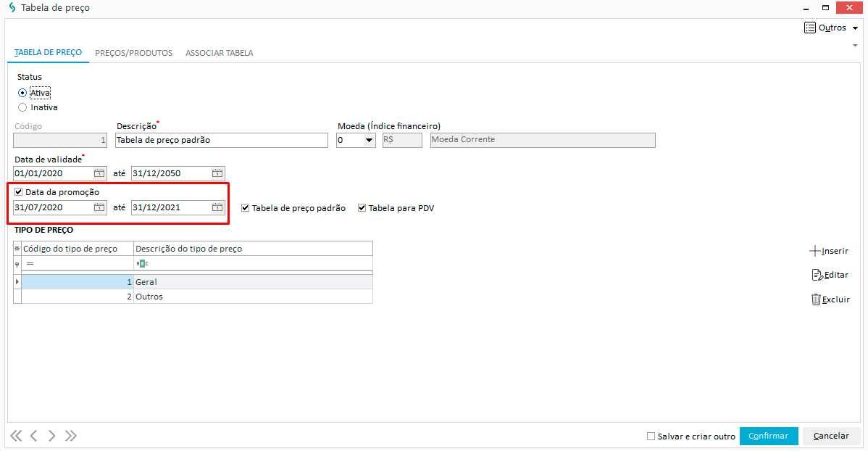
Task: Expand the small arrow below Outros
Action: pyautogui.click(x=855, y=45)
